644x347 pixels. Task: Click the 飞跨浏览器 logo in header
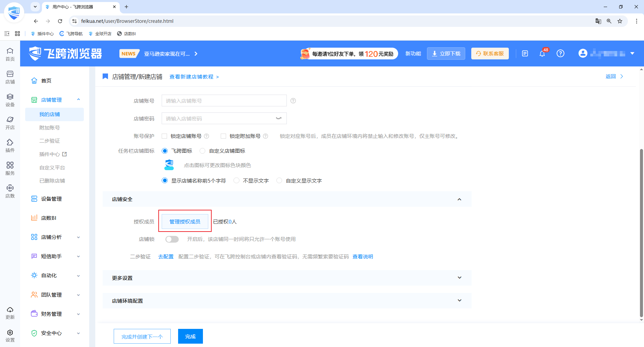coord(65,53)
